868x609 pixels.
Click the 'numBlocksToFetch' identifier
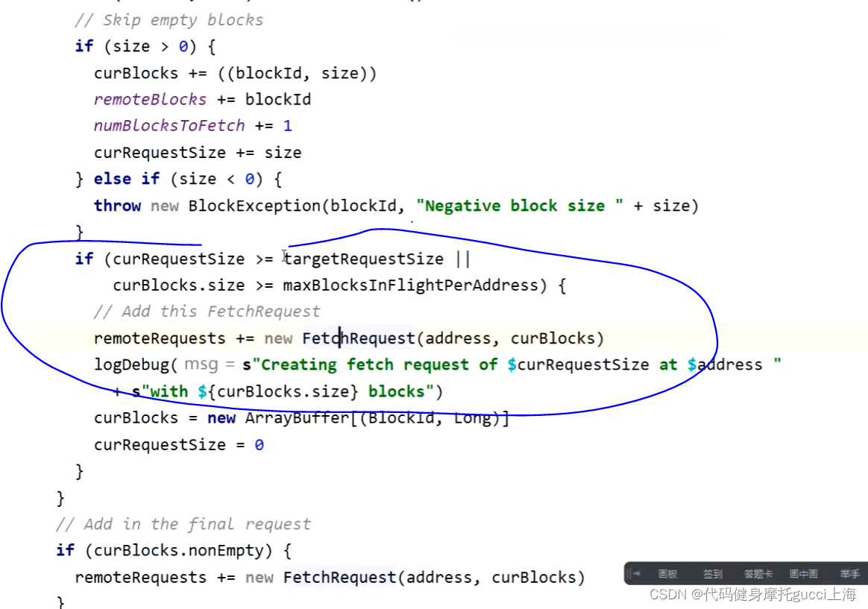coord(169,126)
